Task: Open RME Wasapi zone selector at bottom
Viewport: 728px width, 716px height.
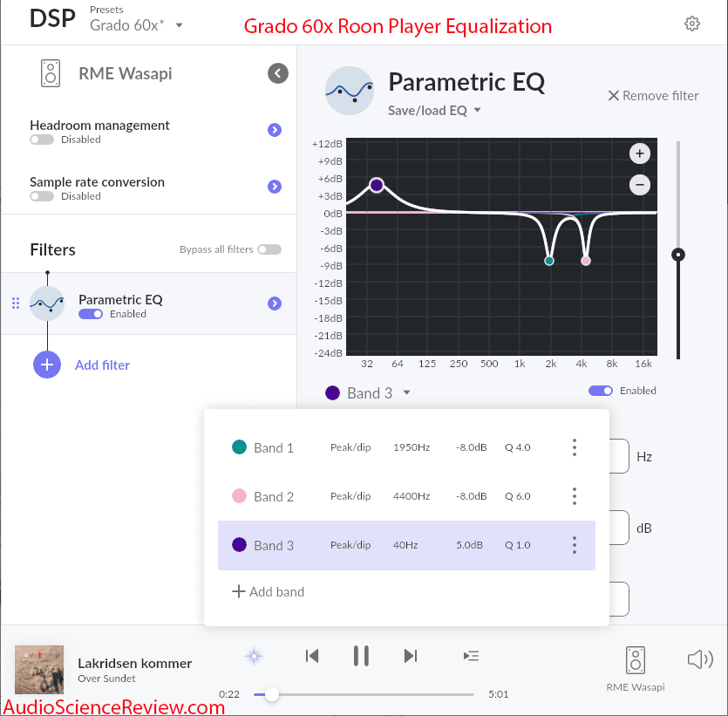Action: pos(635,669)
